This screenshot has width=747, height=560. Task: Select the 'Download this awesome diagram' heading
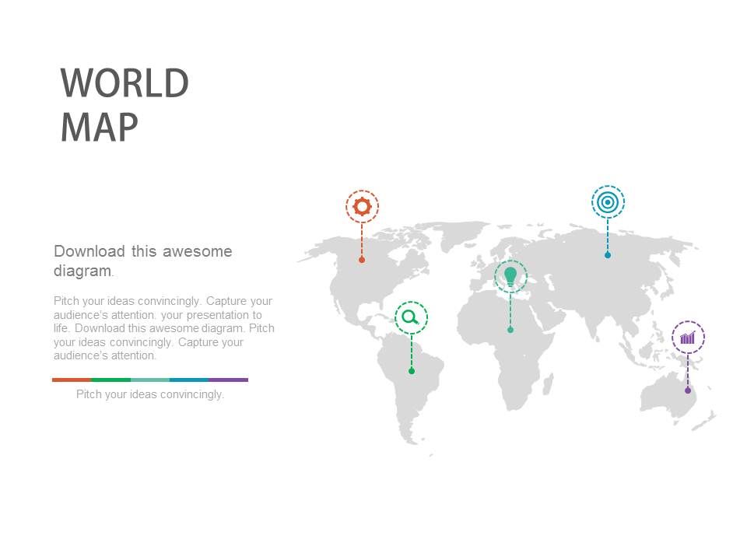(143, 261)
